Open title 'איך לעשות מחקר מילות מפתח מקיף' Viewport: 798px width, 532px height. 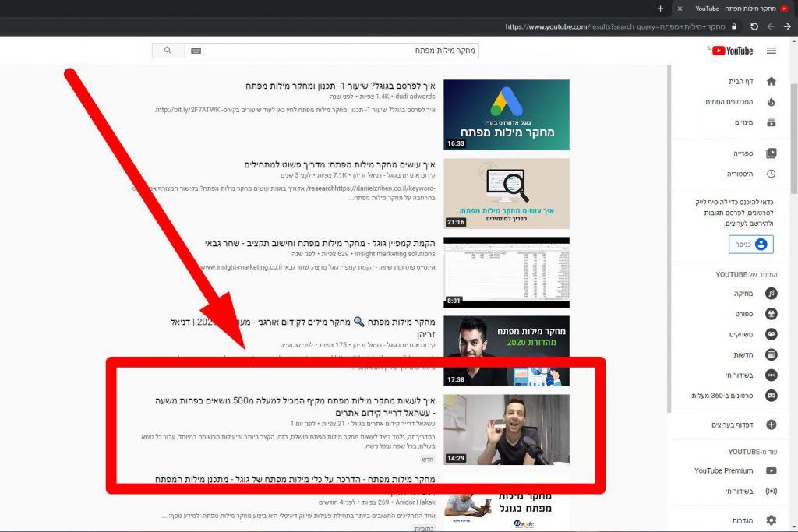[295, 407]
